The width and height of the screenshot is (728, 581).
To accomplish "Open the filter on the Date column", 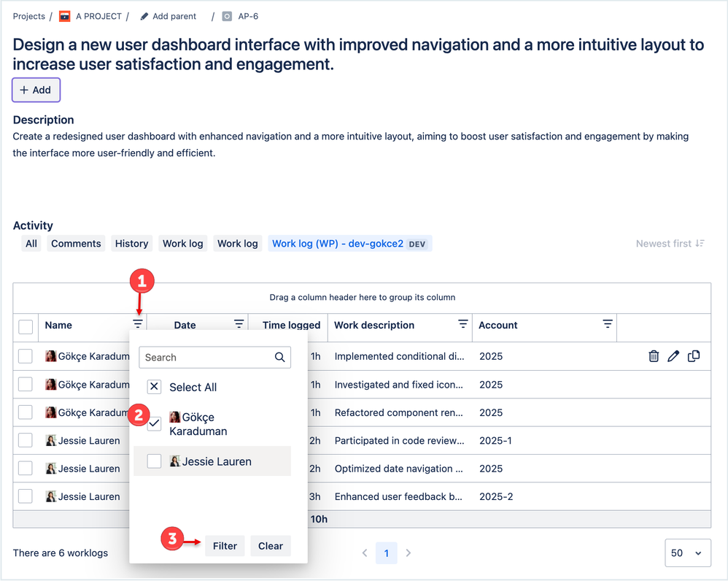I will pos(239,324).
